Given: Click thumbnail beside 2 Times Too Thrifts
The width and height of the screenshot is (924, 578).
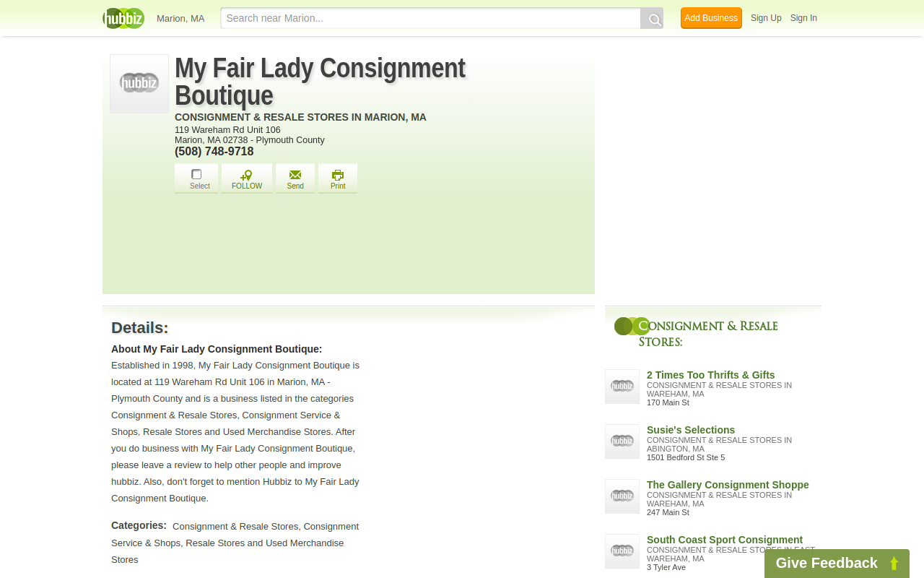Looking at the screenshot, I should pos(622,387).
